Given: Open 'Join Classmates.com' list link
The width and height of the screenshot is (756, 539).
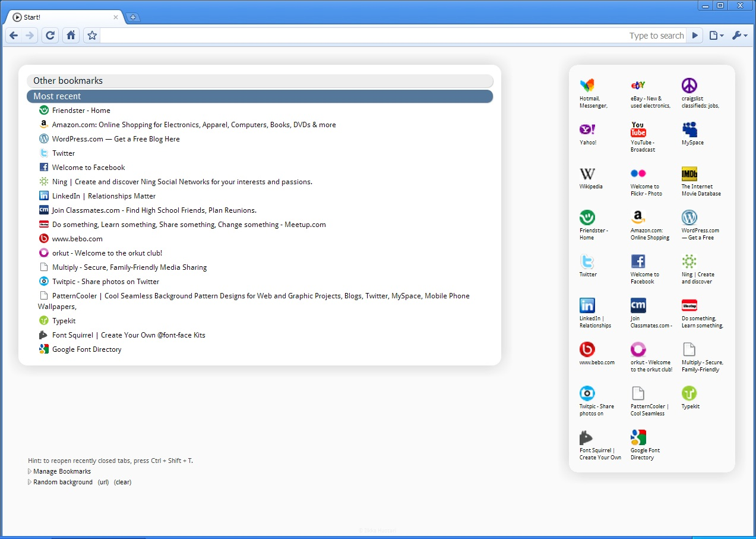Looking at the screenshot, I should (154, 210).
